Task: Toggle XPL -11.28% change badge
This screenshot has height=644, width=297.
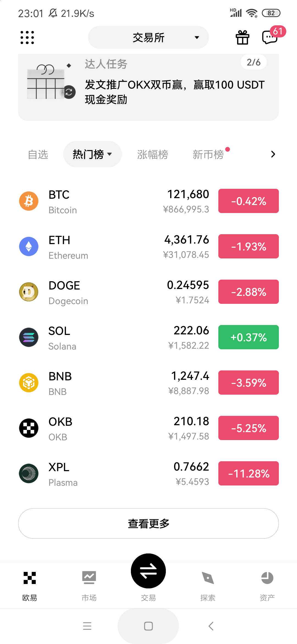Action: [x=248, y=473]
